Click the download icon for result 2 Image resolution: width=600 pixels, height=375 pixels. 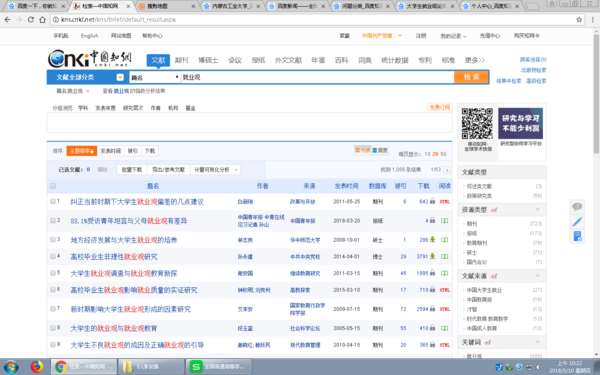(x=432, y=221)
